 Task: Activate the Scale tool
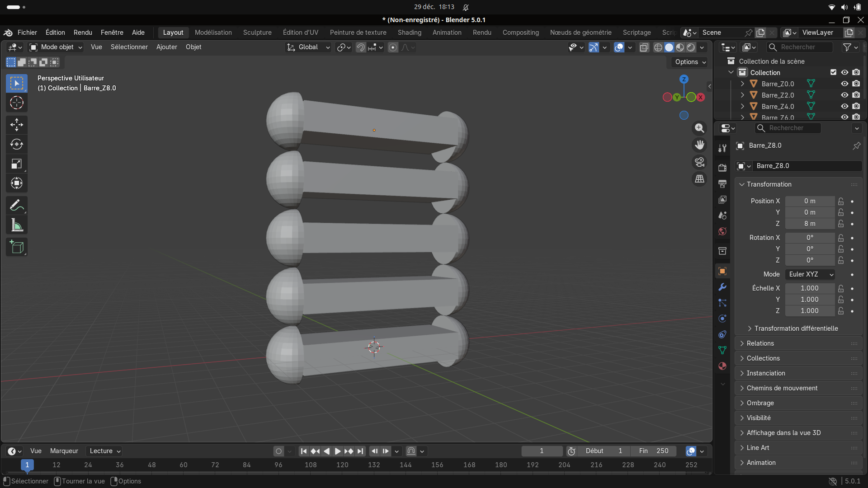[x=17, y=164]
